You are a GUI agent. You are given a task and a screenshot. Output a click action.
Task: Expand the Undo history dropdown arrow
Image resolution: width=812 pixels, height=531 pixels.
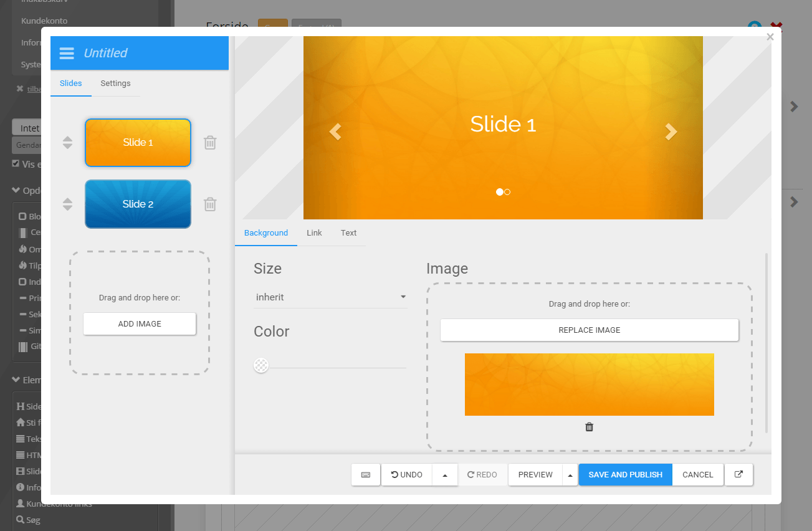[445, 475]
